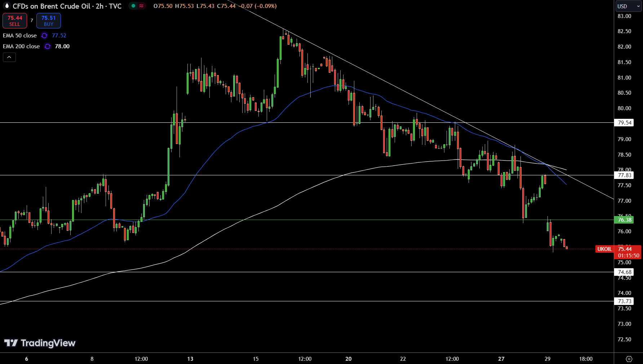The width and height of the screenshot is (643, 364).
Task: Click the 01:15:50 candle countdown timer
Action: (x=628, y=256)
